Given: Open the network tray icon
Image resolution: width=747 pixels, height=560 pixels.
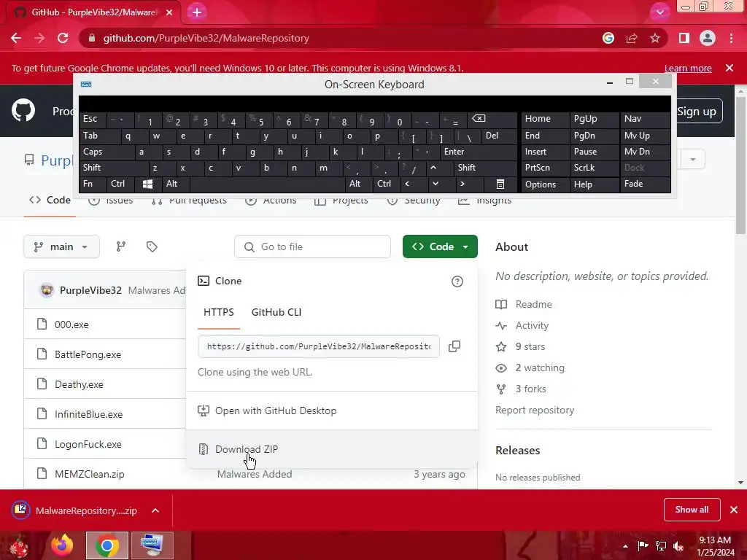Looking at the screenshot, I should [661, 546].
